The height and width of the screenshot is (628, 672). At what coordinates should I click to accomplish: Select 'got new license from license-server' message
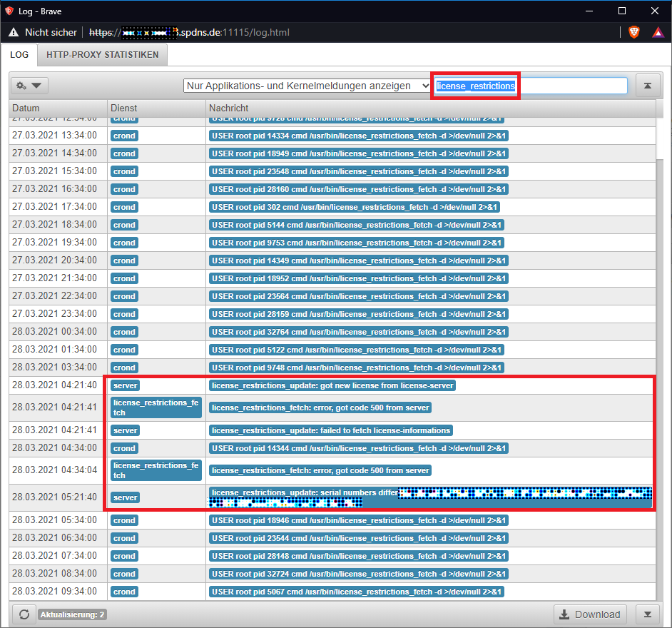(332, 385)
